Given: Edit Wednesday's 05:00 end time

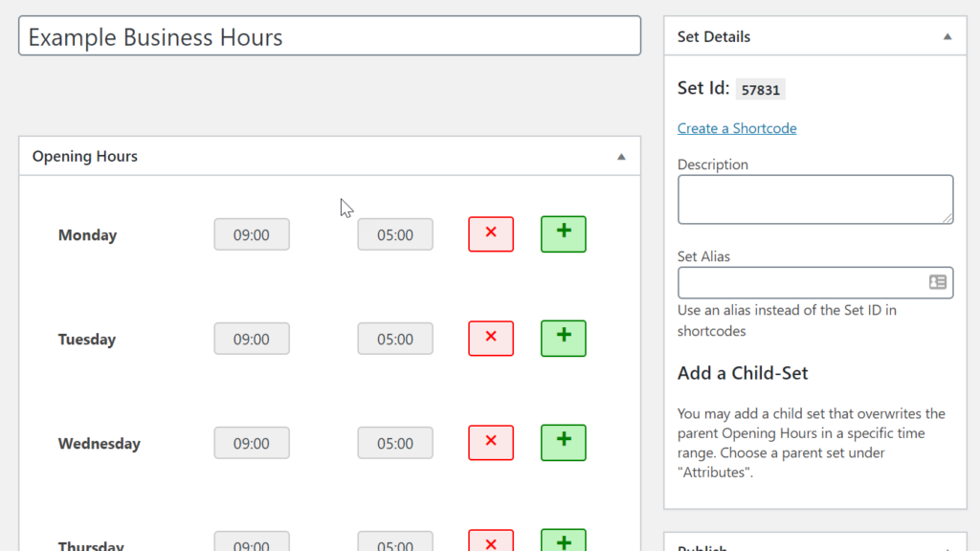Looking at the screenshot, I should (x=395, y=443).
